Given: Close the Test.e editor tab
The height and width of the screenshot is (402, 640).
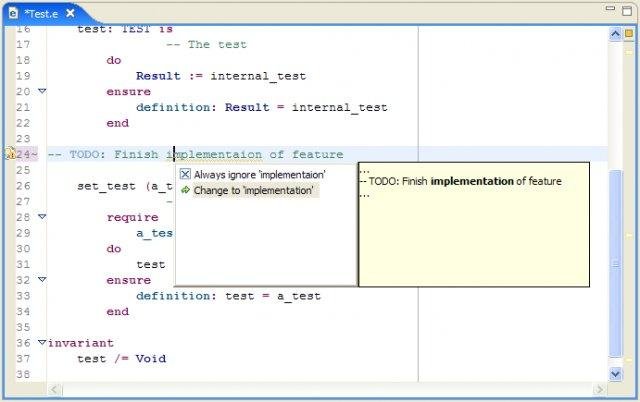Looking at the screenshot, I should point(70,13).
